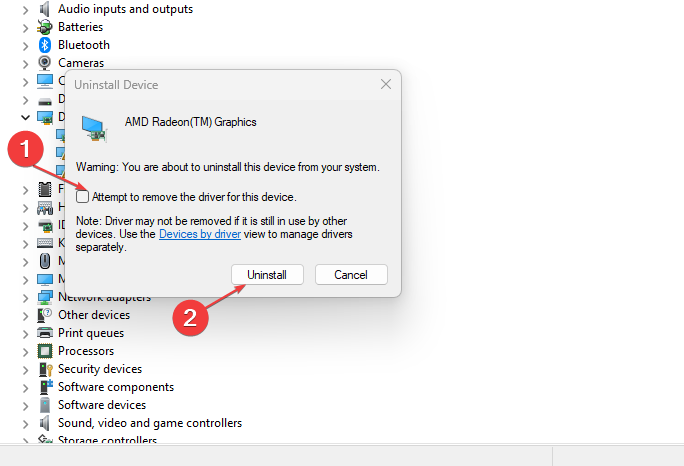Click the Processors chip icon
This screenshot has height=466, width=684.
[44, 351]
